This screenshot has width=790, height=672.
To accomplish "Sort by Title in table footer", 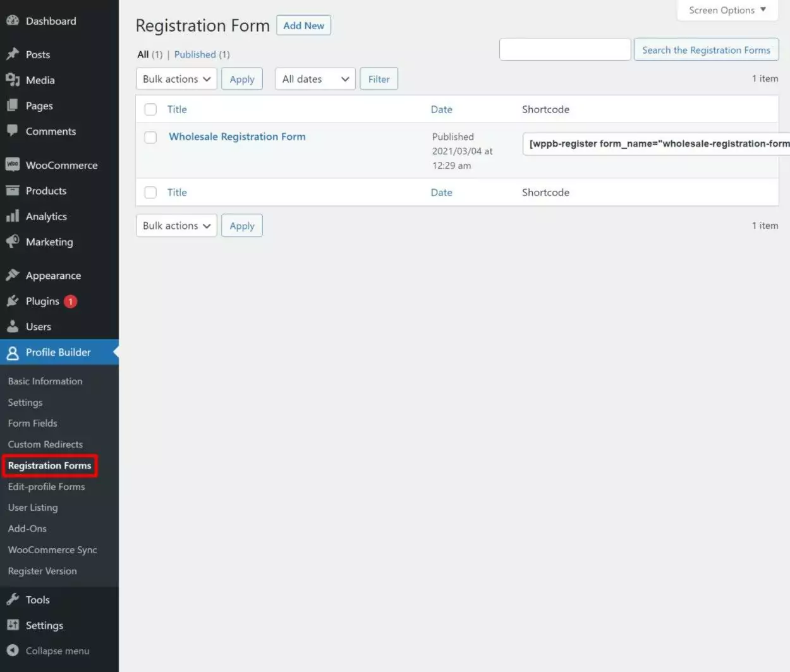I will [x=177, y=192].
